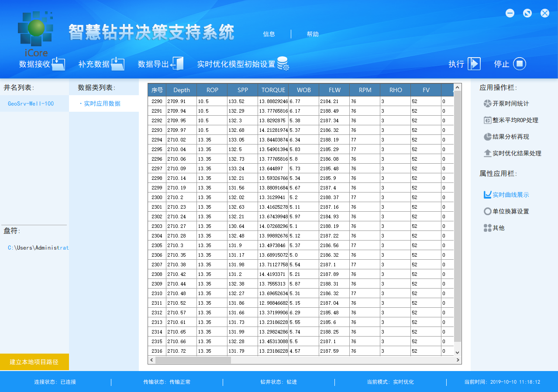
Task: Open the 帮助 menu
Action: (313, 34)
